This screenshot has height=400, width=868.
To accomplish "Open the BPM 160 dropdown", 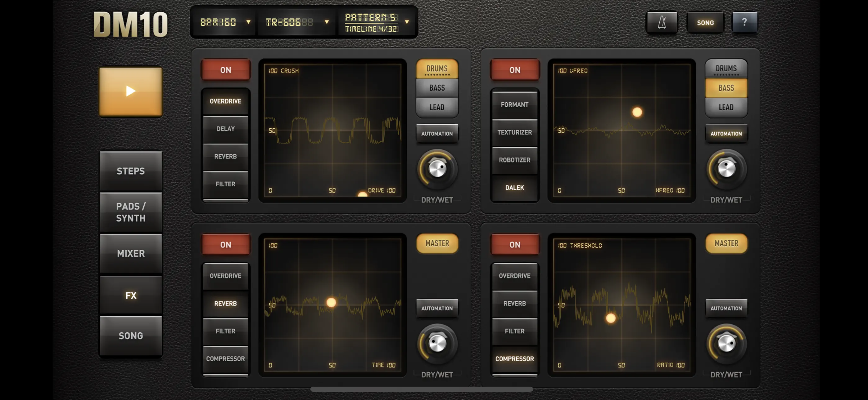I will coord(222,22).
